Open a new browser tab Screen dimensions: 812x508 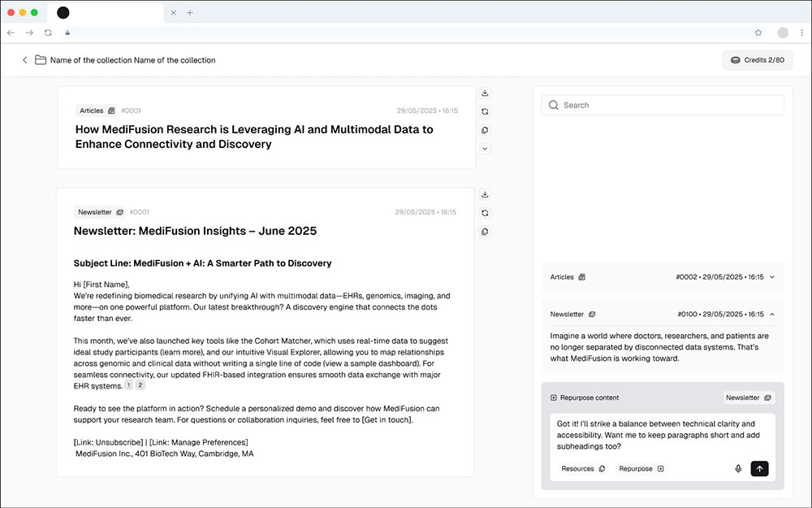click(x=190, y=12)
